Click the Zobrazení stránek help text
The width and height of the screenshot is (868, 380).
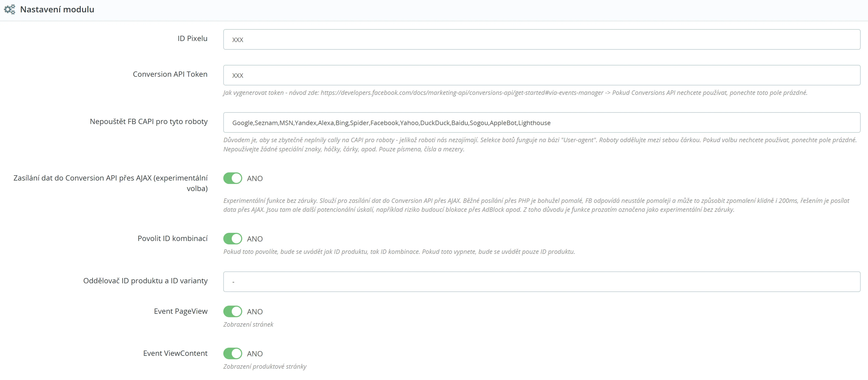click(x=248, y=324)
